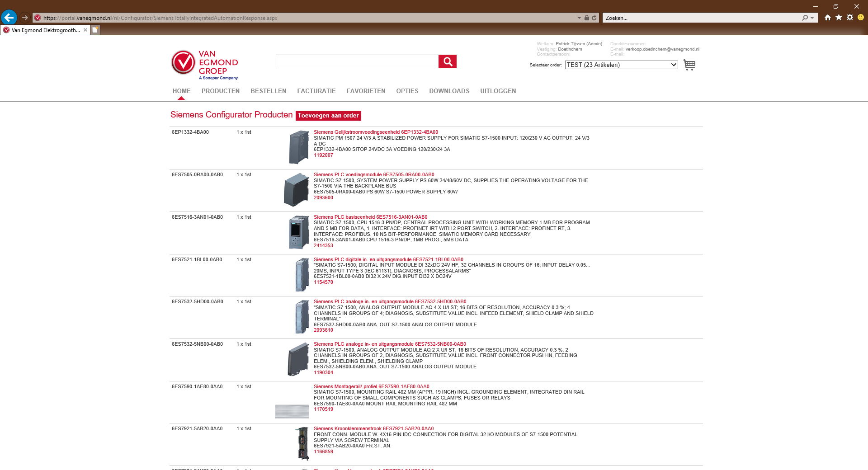868x470 pixels.
Task: Open the OPTIES menu item
Action: coord(407,91)
